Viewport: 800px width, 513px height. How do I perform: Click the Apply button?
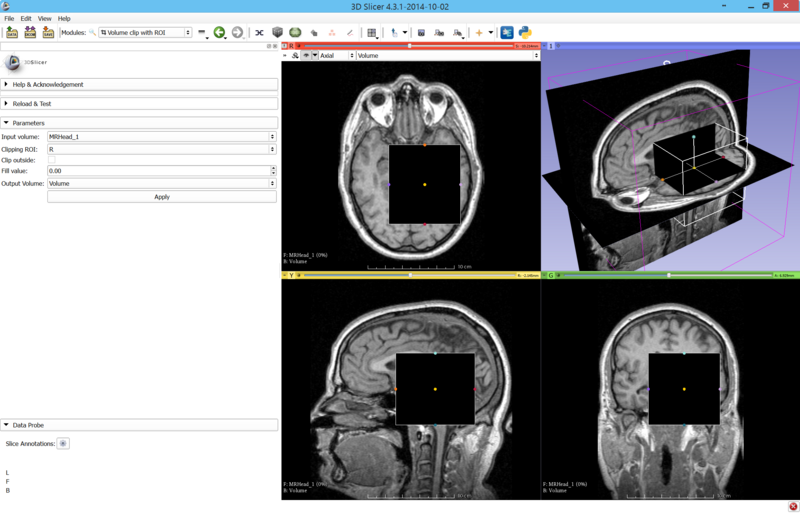point(162,197)
